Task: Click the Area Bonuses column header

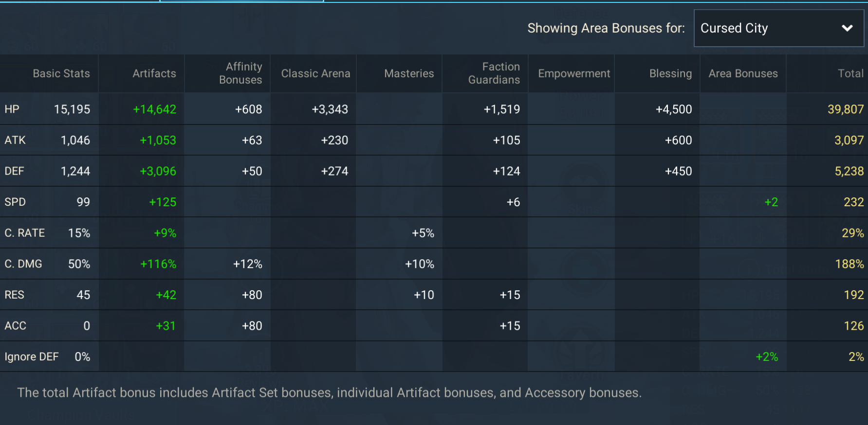Action: pos(743,73)
